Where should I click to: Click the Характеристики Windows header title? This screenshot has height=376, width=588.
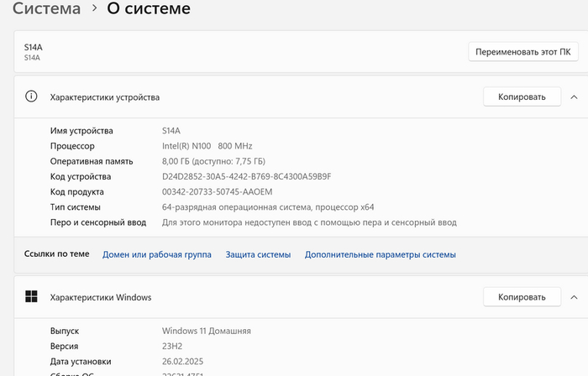(x=101, y=297)
